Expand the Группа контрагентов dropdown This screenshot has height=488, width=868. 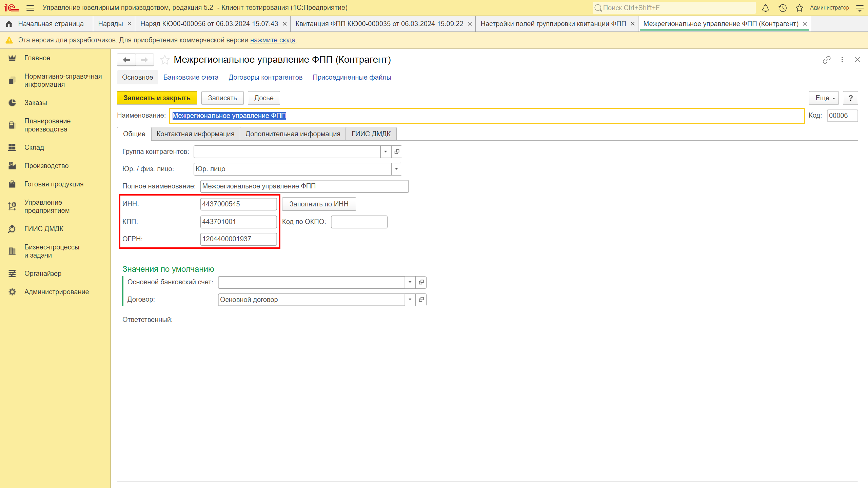386,152
